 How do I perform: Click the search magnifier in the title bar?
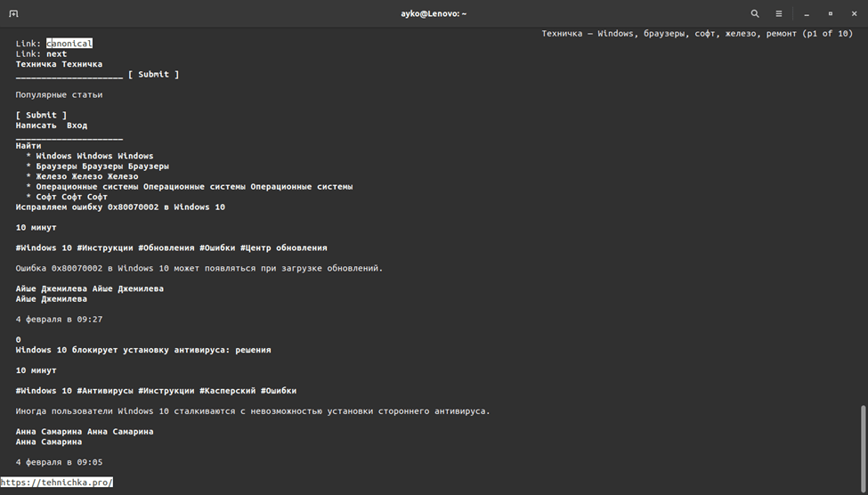(755, 13)
